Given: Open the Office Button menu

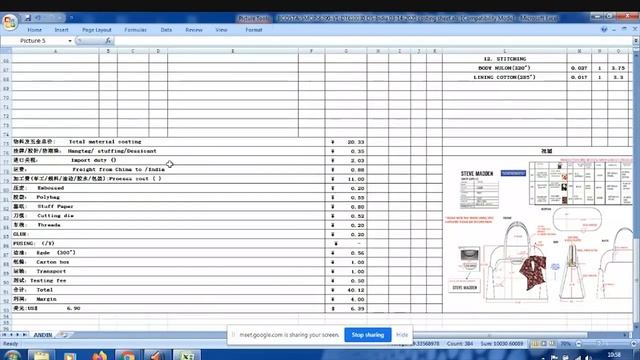Looking at the screenshot, I should pos(9,22).
